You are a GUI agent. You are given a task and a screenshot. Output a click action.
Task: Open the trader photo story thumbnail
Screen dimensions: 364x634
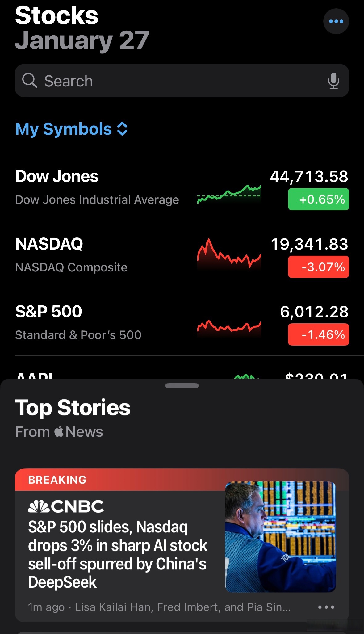(x=280, y=537)
